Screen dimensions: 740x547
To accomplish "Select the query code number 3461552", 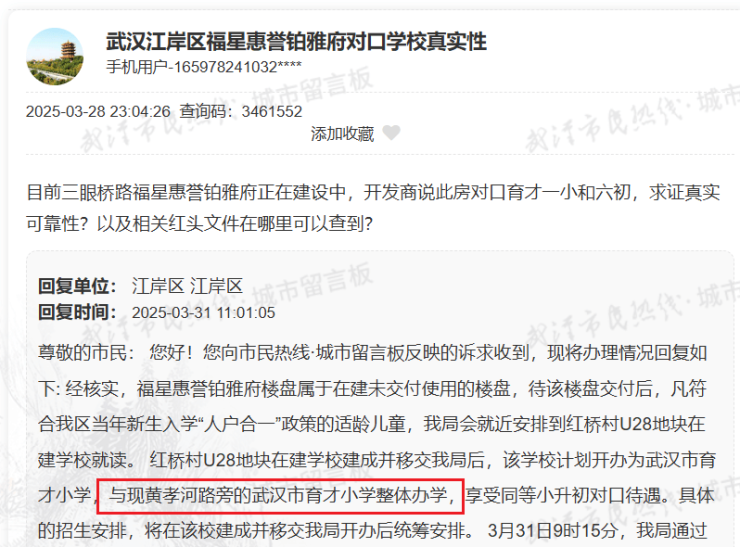I will tap(272, 111).
